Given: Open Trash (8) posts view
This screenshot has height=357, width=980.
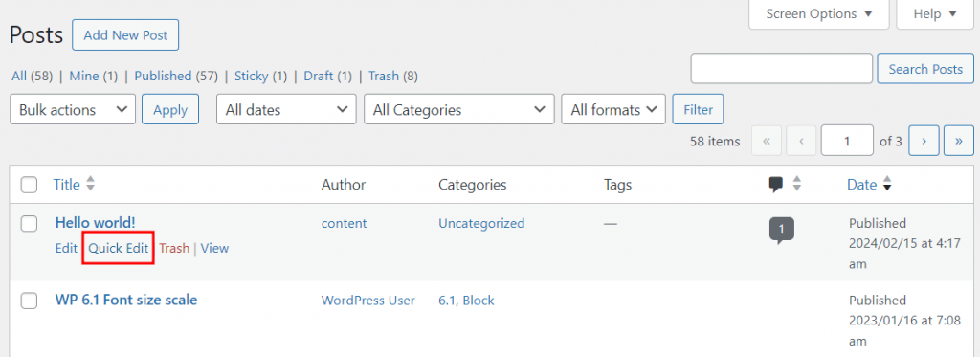Looking at the screenshot, I should (x=393, y=77).
